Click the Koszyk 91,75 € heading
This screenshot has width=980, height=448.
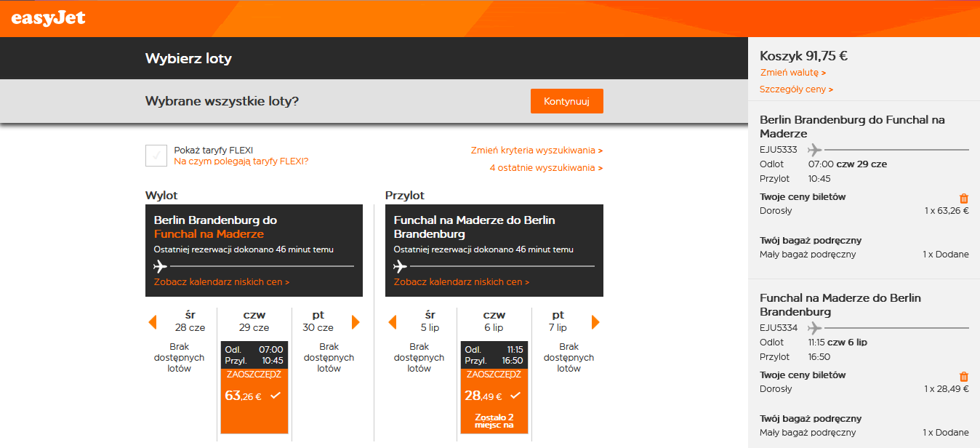point(804,56)
